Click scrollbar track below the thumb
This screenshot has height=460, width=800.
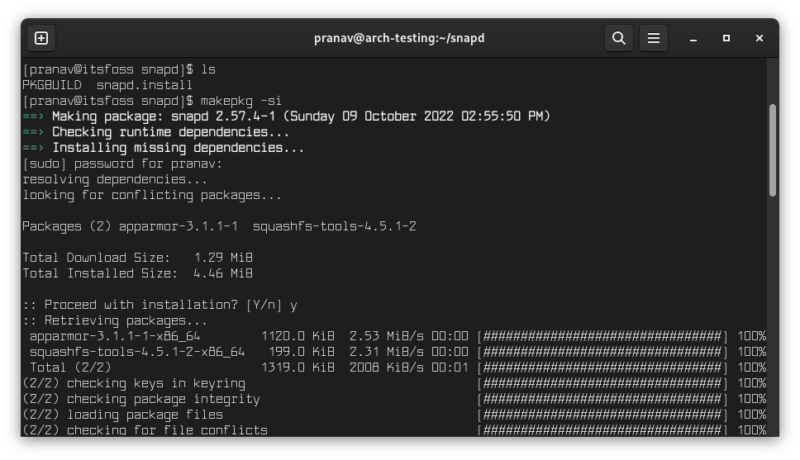(772, 320)
